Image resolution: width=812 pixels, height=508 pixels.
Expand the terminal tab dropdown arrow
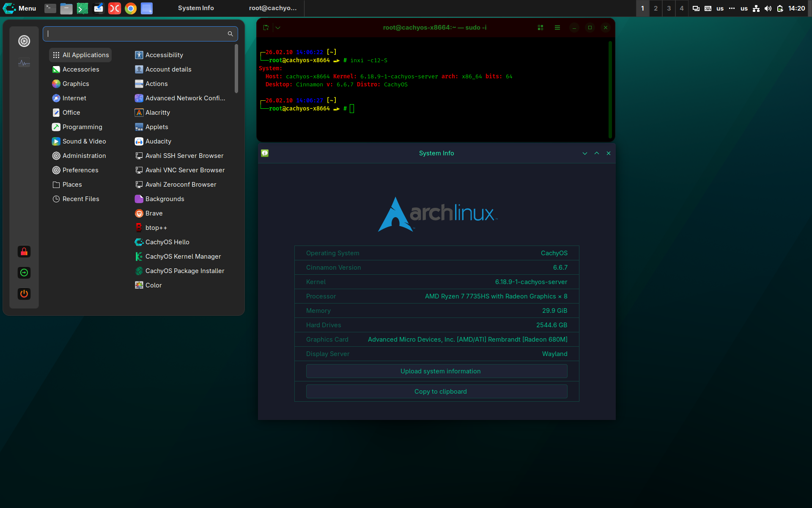[x=278, y=28]
